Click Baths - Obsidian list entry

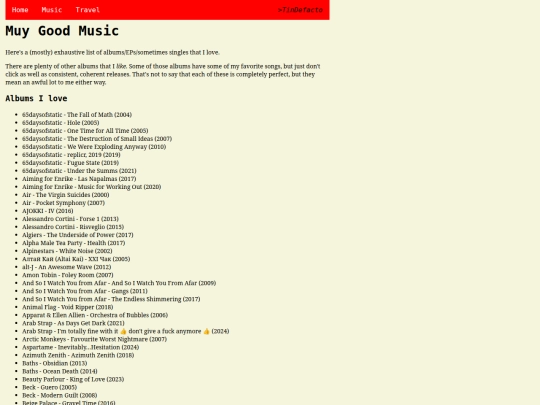(54, 363)
